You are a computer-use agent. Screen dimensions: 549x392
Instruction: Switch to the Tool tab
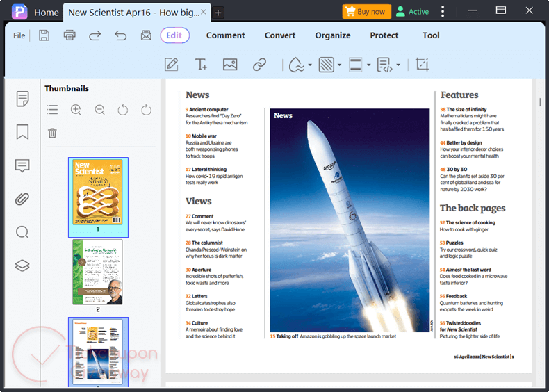tap(431, 35)
